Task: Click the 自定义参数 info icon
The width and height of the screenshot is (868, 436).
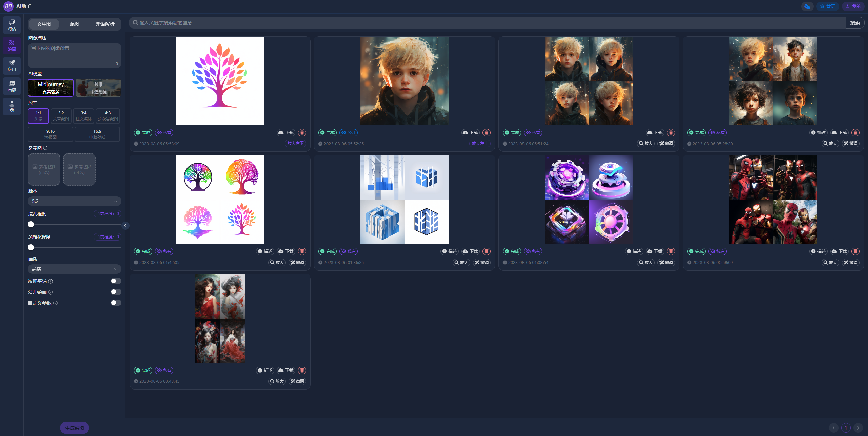Action: coord(55,303)
